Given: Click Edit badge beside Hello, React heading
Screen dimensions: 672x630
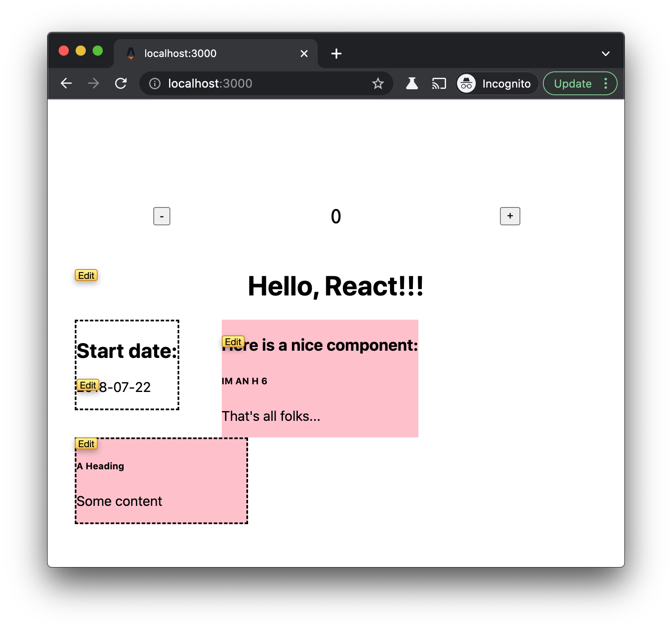Looking at the screenshot, I should point(86,275).
